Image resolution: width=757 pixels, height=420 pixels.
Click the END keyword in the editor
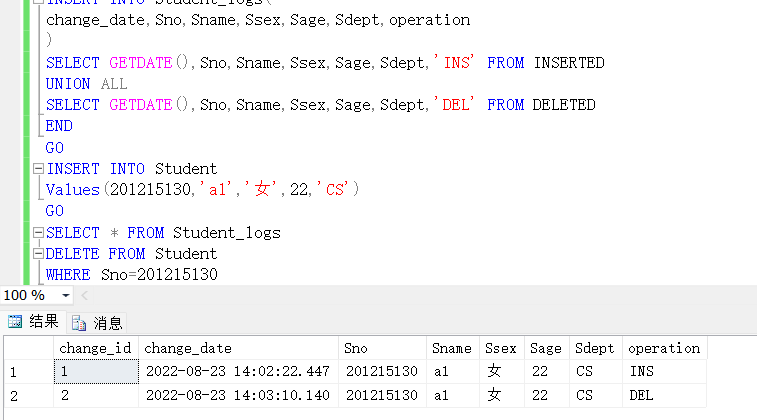pyautogui.click(x=59, y=126)
